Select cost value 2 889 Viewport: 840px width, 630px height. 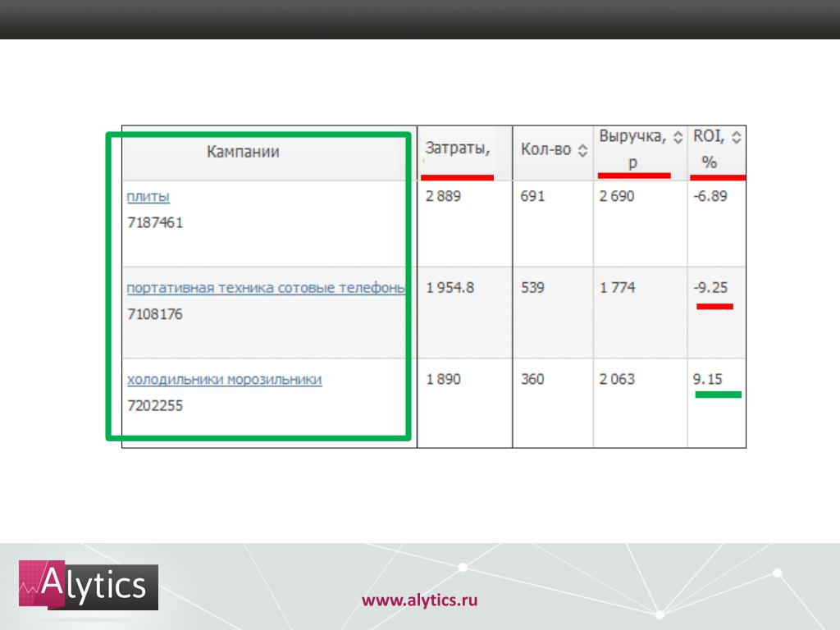(x=443, y=196)
